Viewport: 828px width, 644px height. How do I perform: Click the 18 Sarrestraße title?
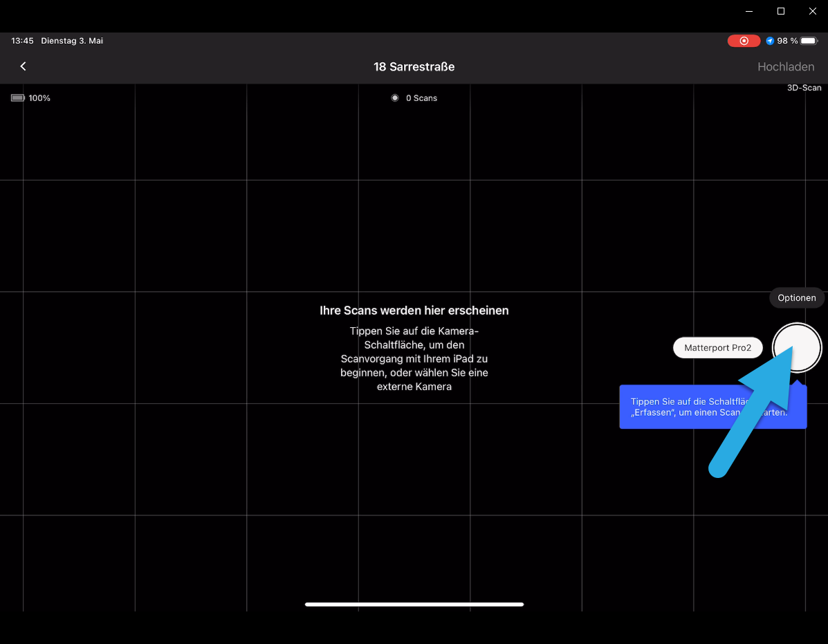tap(414, 67)
